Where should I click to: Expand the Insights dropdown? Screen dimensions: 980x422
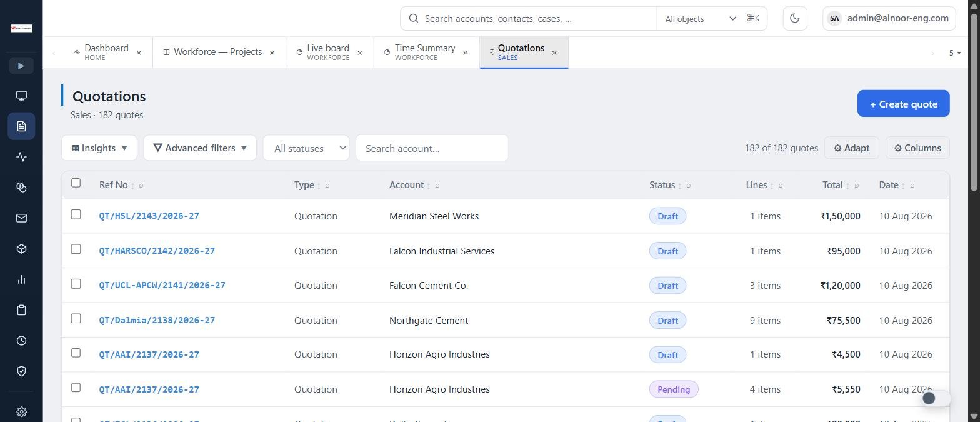(99, 148)
